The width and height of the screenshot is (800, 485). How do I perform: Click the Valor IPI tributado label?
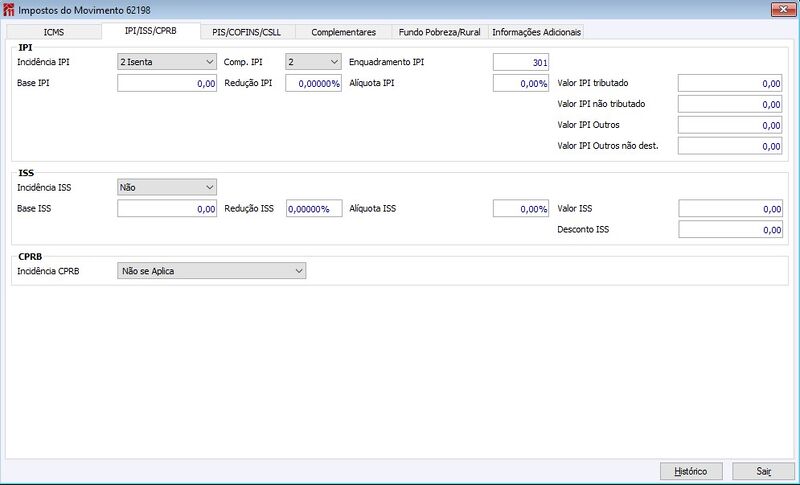[x=593, y=83]
